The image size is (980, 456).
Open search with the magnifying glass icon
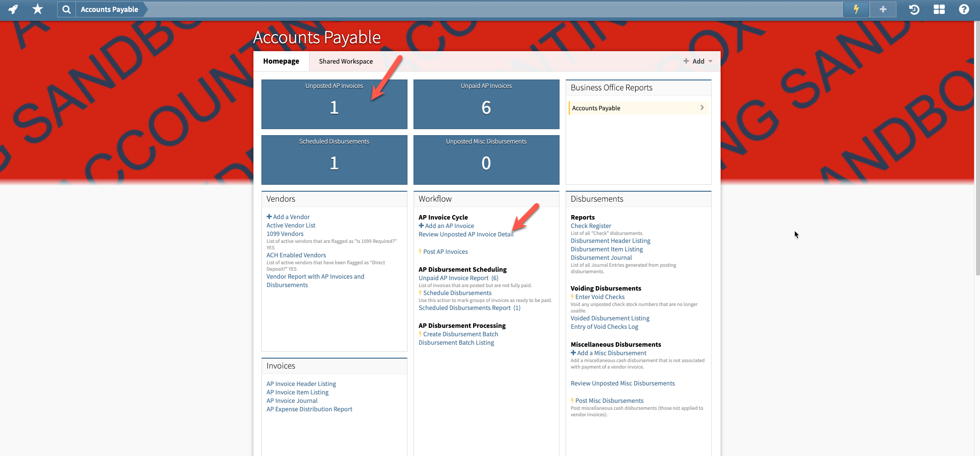(x=66, y=9)
